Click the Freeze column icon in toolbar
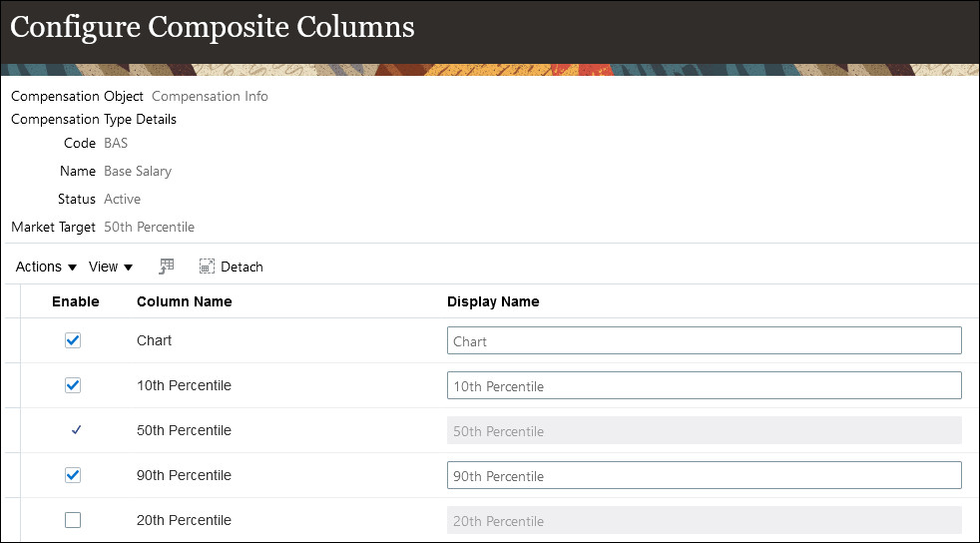Screen dimensions: 980x543 click(167, 267)
